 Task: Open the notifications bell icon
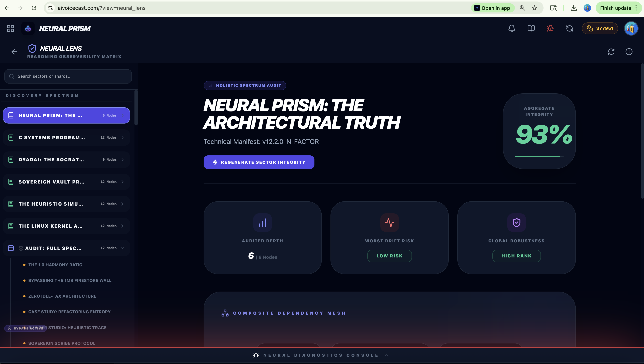pos(512,28)
